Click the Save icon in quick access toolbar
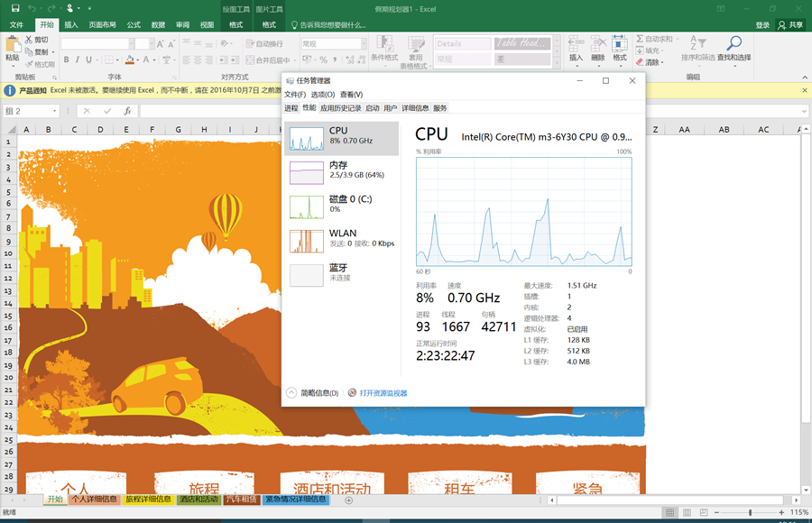The image size is (812, 523). 14,8
